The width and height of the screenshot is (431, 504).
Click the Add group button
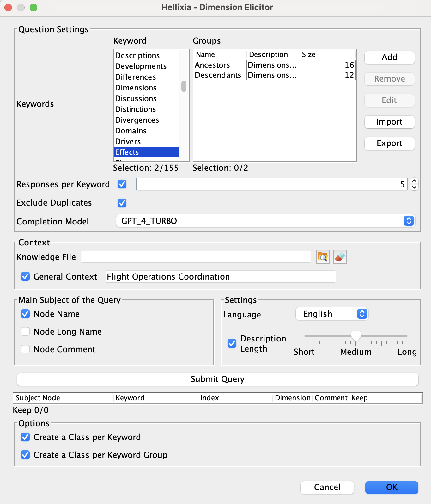(x=389, y=57)
